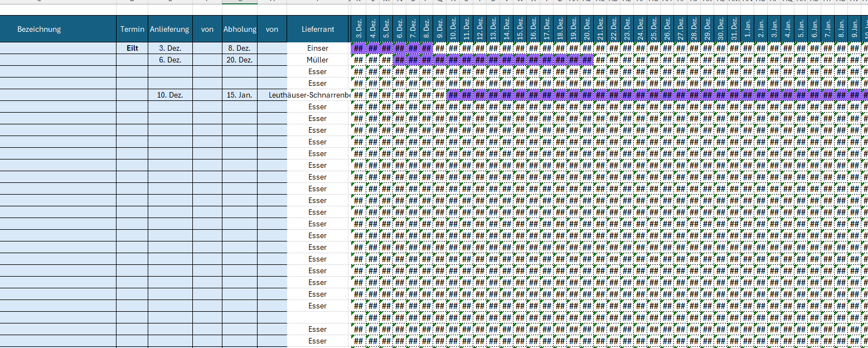Select the 22. Dez. date column header
This screenshot has height=348, width=868.
click(613, 29)
